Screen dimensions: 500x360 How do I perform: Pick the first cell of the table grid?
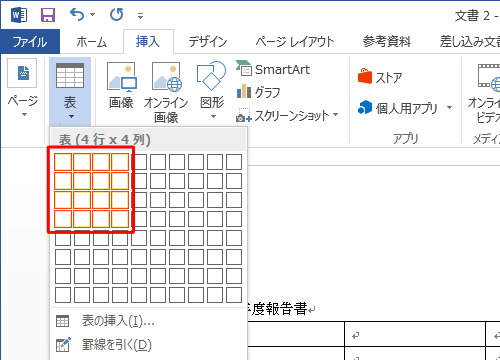coord(63,162)
